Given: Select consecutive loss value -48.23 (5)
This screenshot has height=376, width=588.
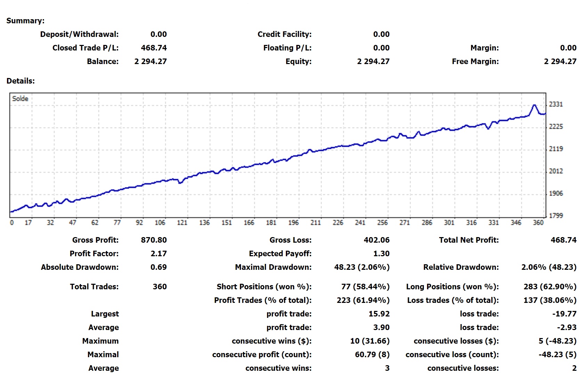Looking at the screenshot, I should coord(557,354).
